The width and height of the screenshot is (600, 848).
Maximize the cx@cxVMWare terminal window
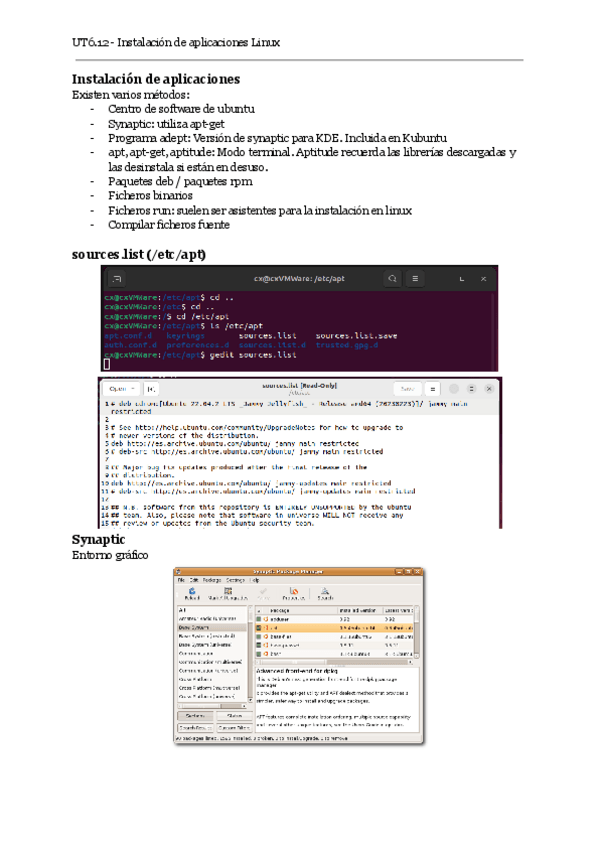click(x=461, y=279)
